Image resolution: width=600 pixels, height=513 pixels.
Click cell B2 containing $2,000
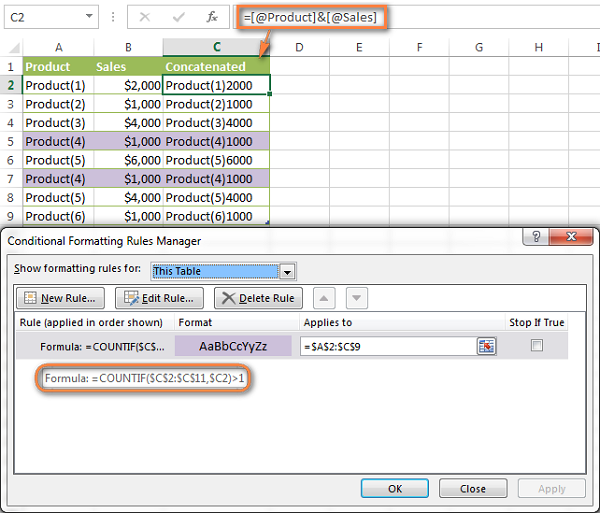pyautogui.click(x=129, y=85)
